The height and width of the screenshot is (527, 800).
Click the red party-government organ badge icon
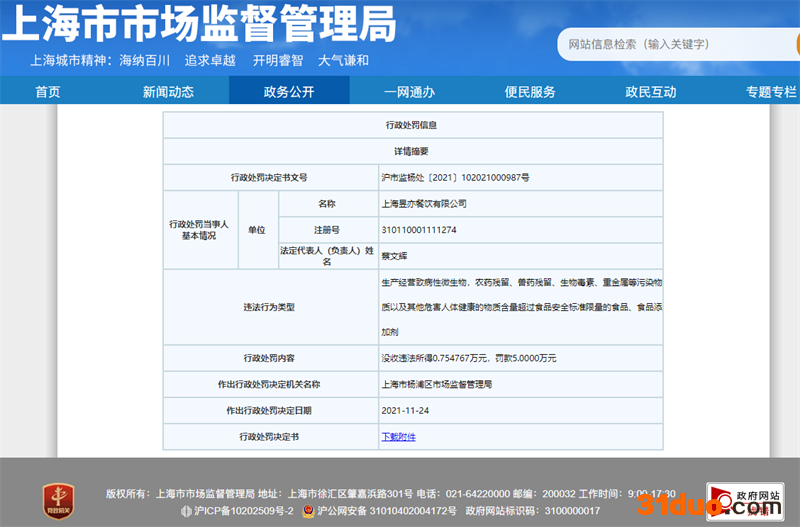(58, 498)
